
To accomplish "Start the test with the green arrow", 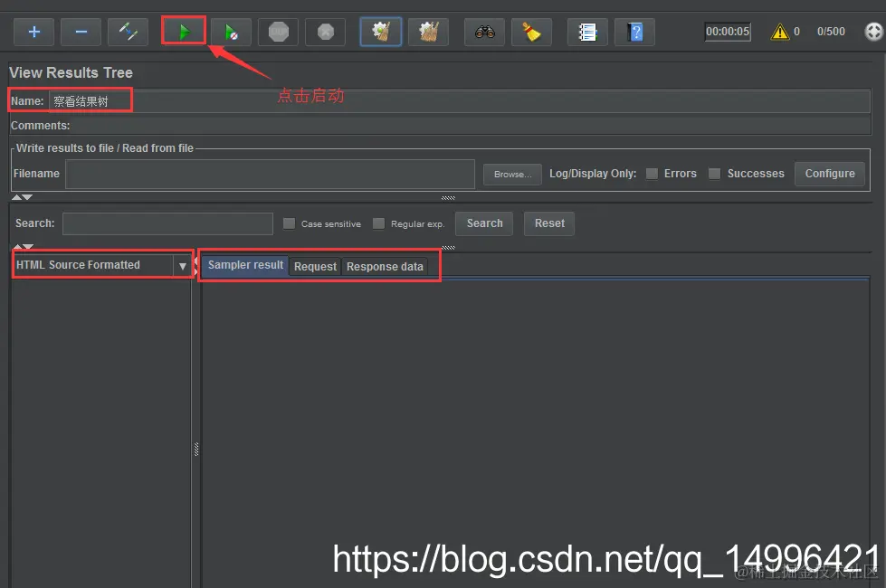I will 184,31.
